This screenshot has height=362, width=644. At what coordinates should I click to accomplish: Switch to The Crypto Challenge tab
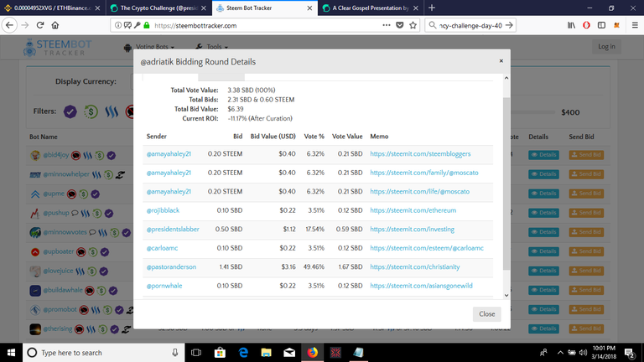(158, 8)
